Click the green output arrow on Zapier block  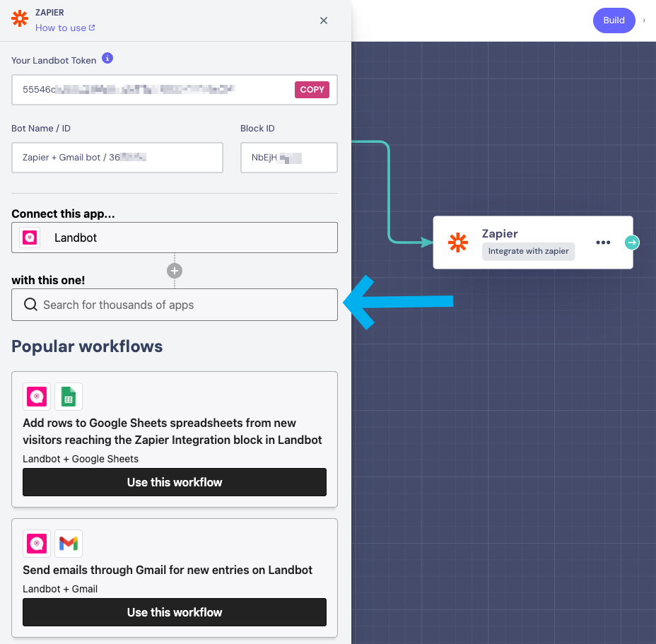point(632,242)
